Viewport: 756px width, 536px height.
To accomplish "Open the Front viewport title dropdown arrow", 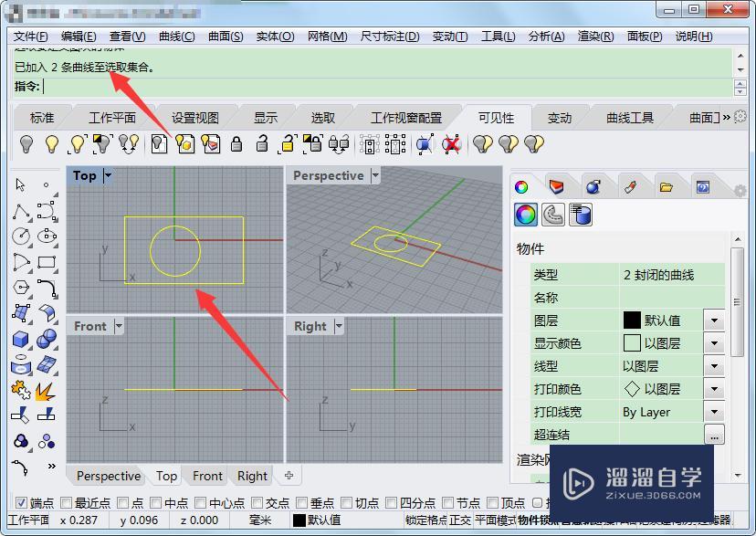I will pos(119,326).
